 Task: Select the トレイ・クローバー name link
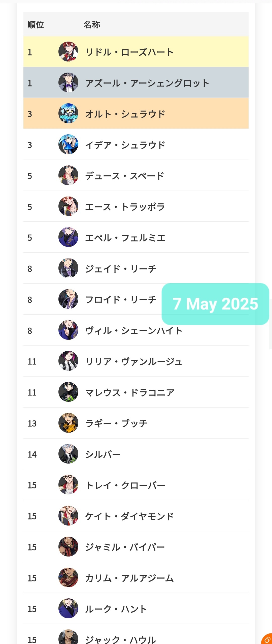(x=125, y=485)
